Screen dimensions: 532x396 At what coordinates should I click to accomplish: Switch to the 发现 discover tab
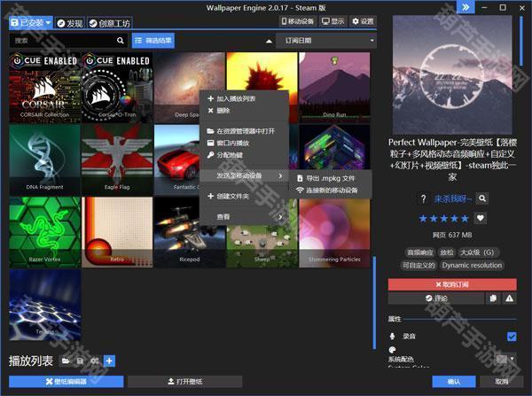click(70, 23)
